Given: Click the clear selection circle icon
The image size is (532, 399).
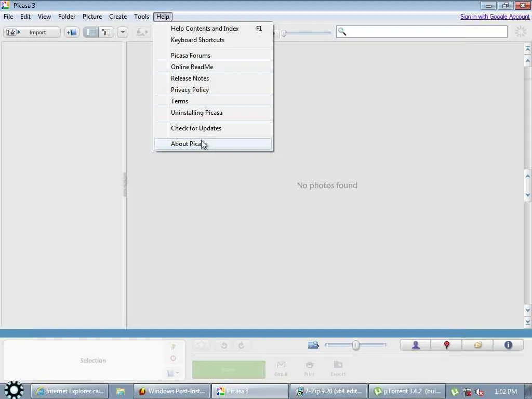Looking at the screenshot, I should [x=174, y=358].
